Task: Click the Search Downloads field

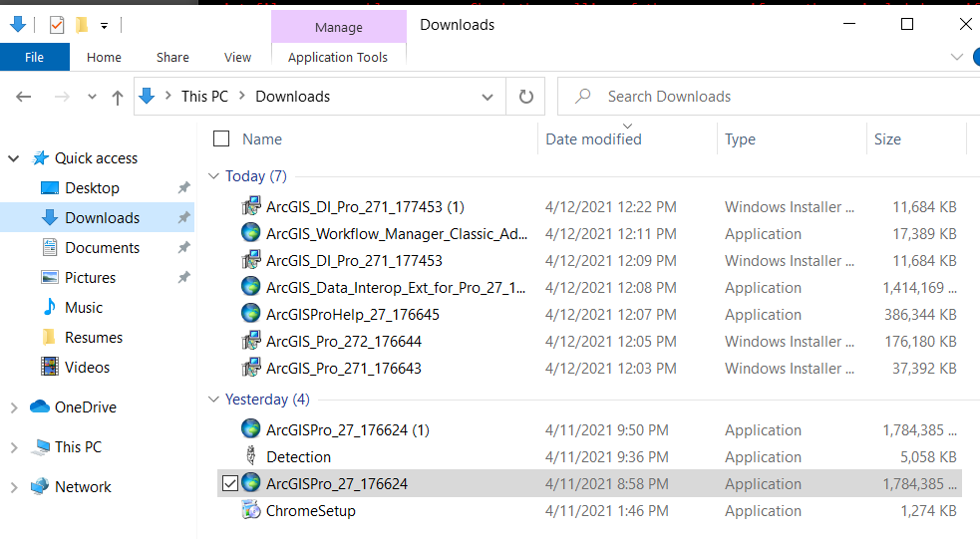Action: (769, 97)
